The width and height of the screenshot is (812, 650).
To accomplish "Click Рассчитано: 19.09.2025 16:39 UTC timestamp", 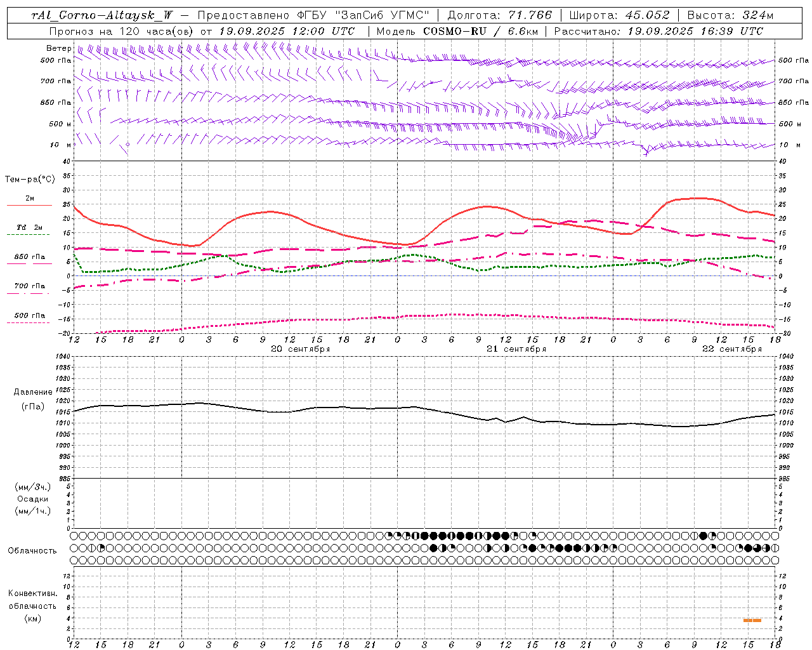I will pos(658,31).
